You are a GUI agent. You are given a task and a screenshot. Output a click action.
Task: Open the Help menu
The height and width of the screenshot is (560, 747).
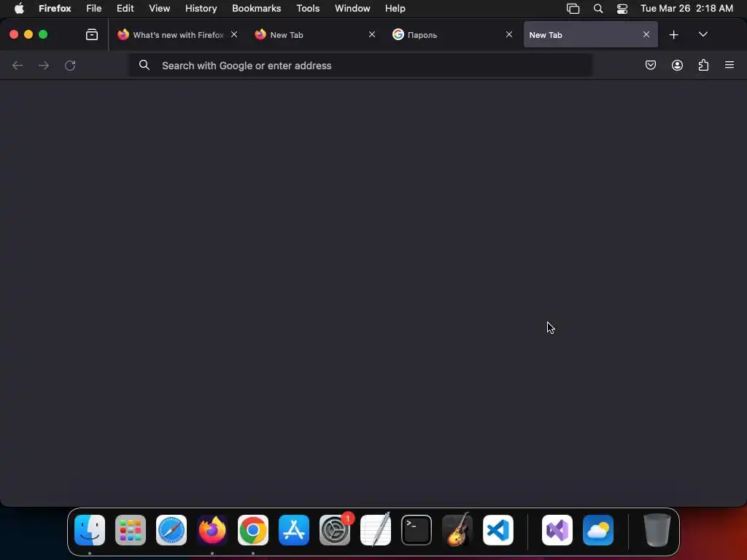[x=395, y=8]
